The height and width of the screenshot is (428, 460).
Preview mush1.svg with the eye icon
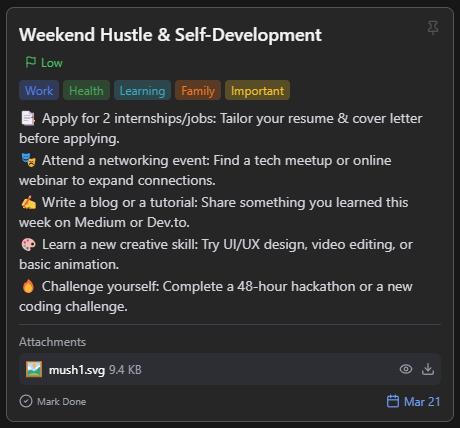click(406, 369)
